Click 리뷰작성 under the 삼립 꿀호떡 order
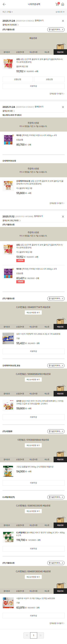Viewport: 67px width, 644px height. [33, 86]
